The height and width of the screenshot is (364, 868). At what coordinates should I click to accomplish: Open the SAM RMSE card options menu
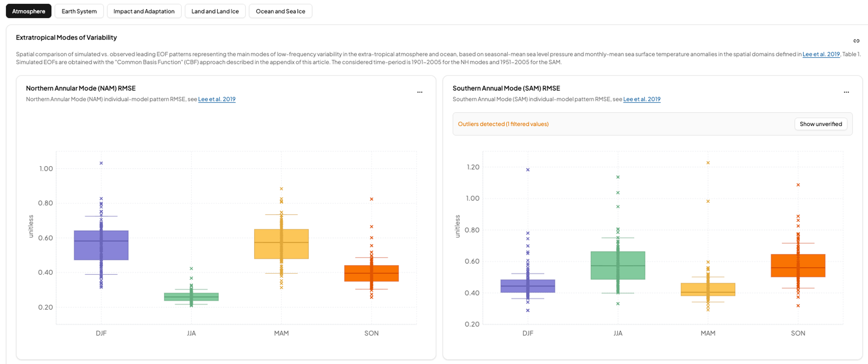click(846, 92)
